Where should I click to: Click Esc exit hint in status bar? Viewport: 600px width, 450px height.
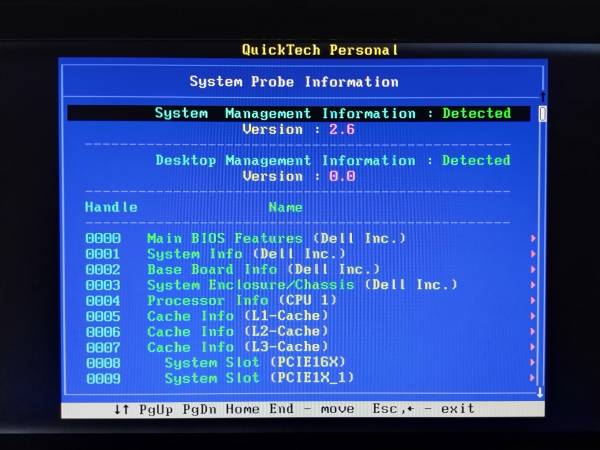[424, 409]
